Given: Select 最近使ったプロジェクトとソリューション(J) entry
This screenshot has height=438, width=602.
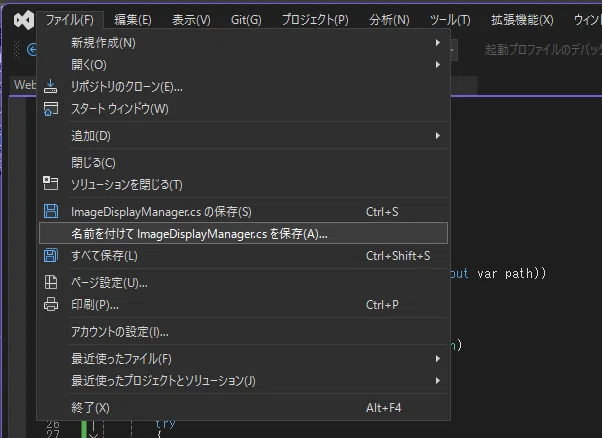Looking at the screenshot, I should pyautogui.click(x=243, y=380).
